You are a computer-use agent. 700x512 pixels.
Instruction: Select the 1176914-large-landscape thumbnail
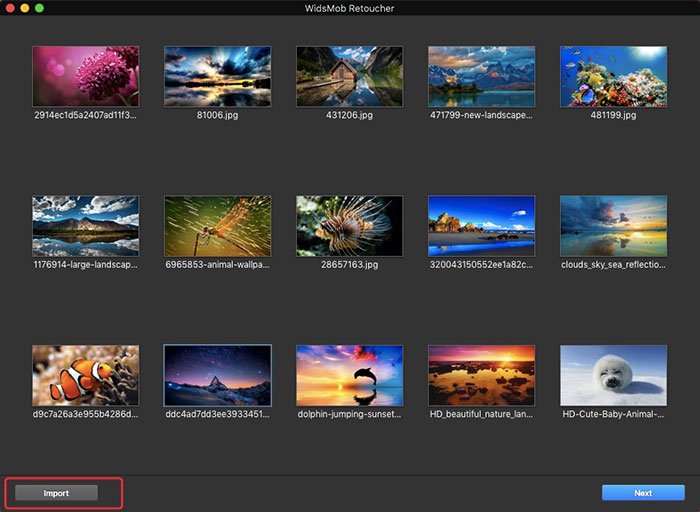pos(86,226)
